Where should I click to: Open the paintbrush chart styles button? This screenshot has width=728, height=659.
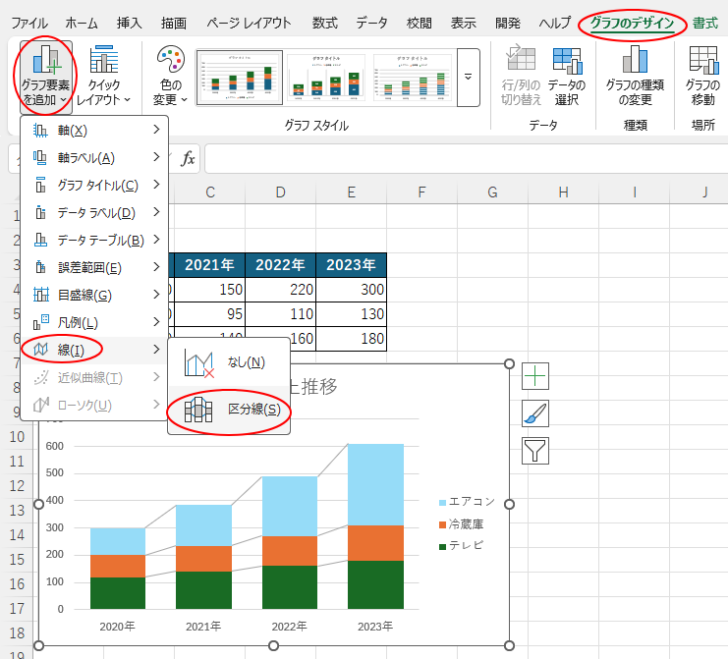536,413
